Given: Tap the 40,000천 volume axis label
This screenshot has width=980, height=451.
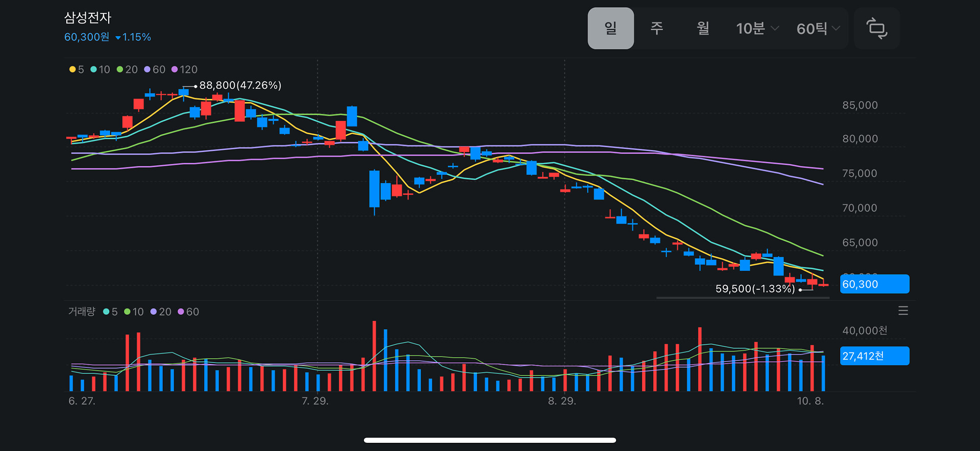Looking at the screenshot, I should coord(865,331).
